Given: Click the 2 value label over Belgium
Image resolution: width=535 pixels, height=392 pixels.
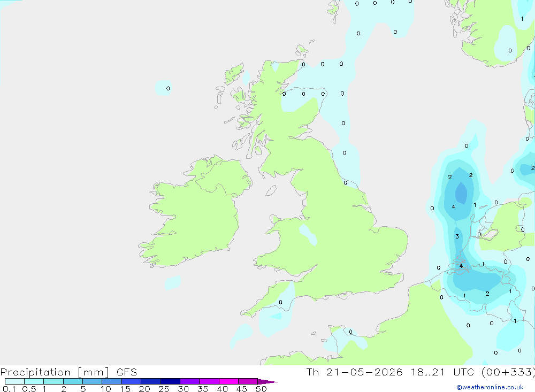Looking at the screenshot, I should click(487, 294).
